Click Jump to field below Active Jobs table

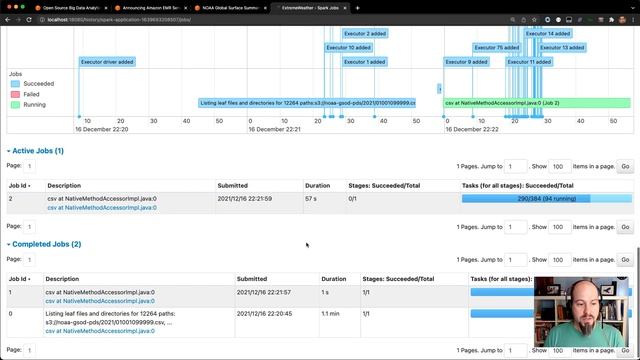pos(515,227)
